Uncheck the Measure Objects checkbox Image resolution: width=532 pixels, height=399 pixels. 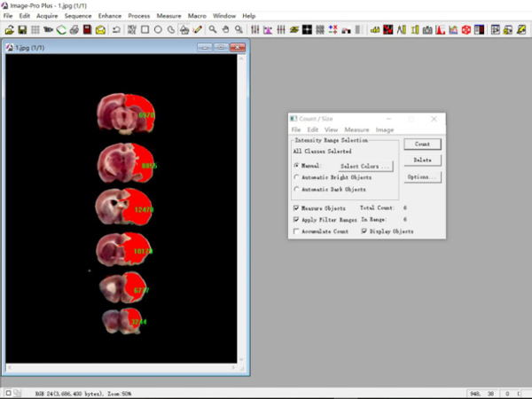pyautogui.click(x=296, y=207)
